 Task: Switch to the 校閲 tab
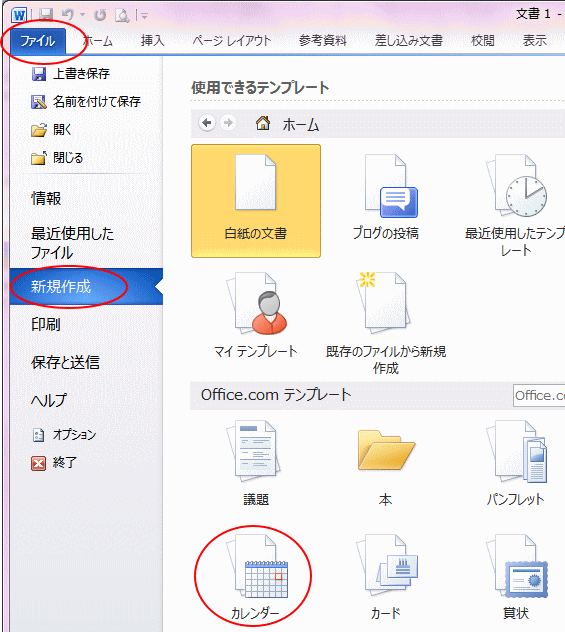tap(483, 41)
